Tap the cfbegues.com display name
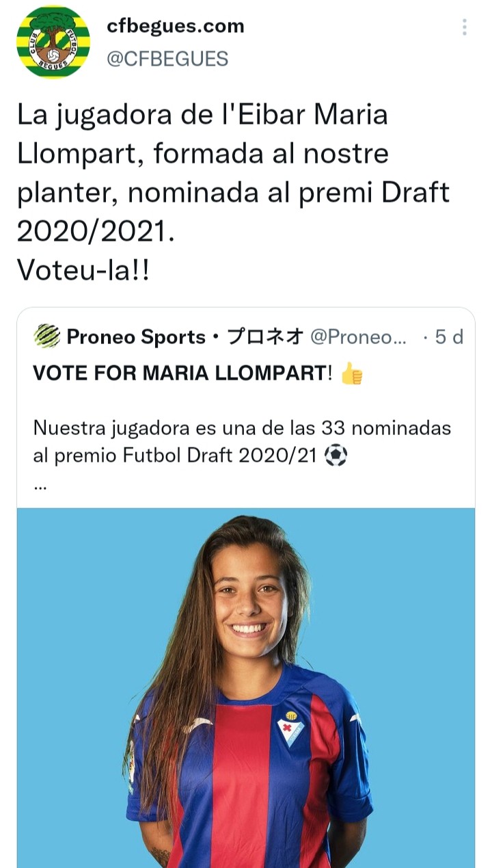The width and height of the screenshot is (492, 868). (175, 27)
